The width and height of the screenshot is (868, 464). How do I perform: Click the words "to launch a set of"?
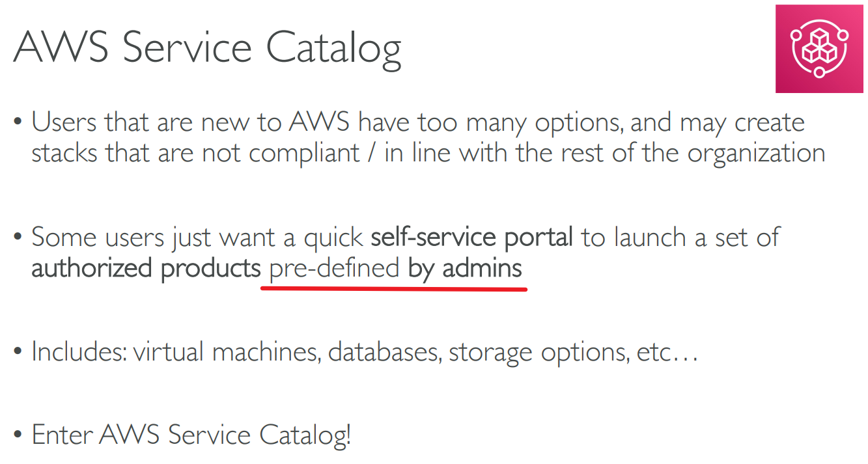[x=680, y=238]
